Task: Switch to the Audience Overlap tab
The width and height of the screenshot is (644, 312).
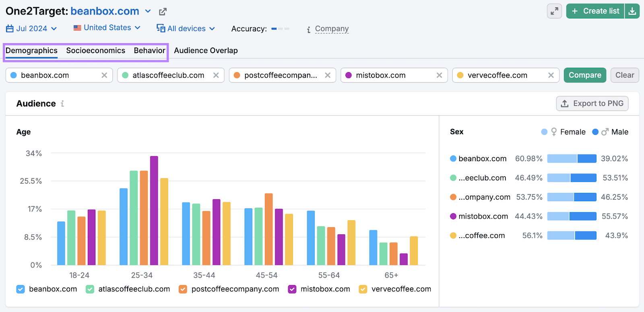Action: point(206,51)
